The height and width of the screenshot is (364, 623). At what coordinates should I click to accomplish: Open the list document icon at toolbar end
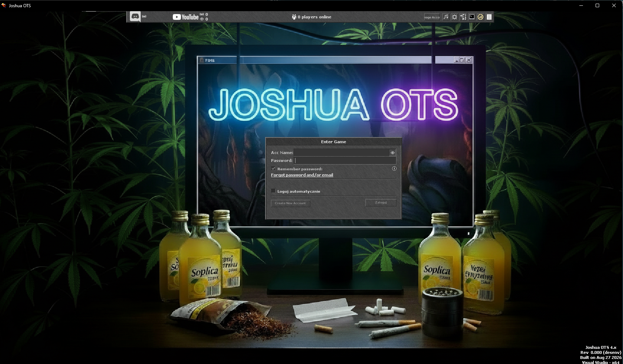[489, 17]
